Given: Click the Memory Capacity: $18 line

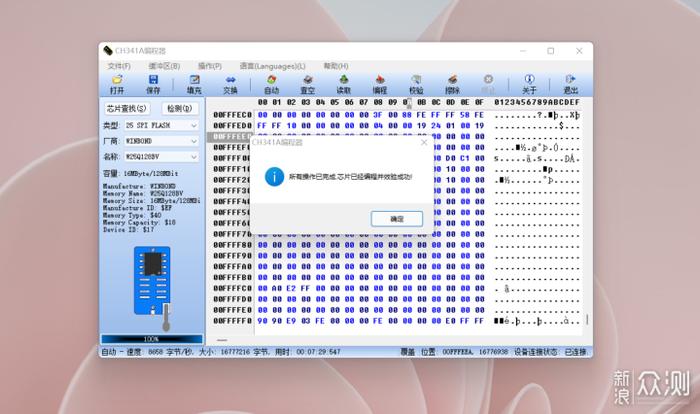Looking at the screenshot, I should [x=139, y=222].
